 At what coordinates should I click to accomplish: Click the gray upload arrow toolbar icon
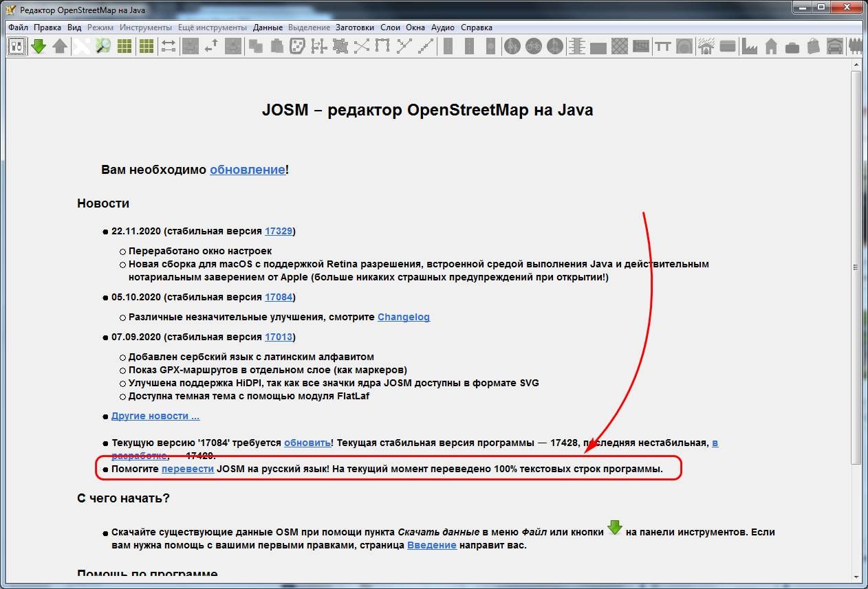[60, 46]
